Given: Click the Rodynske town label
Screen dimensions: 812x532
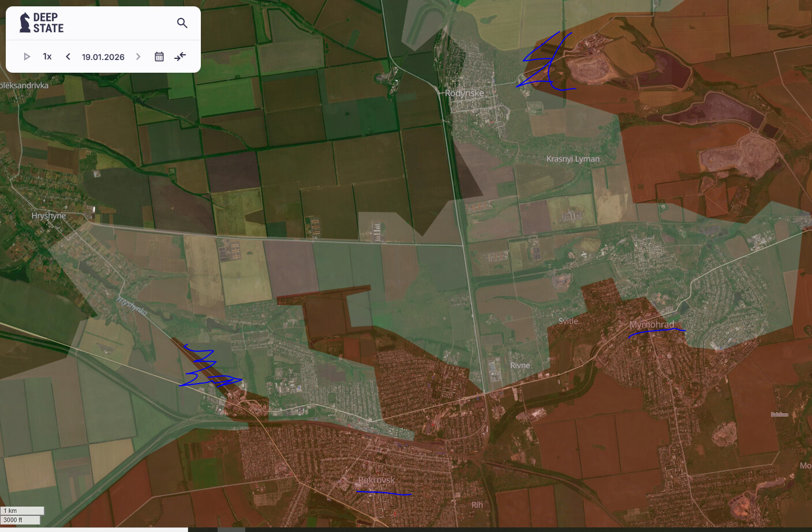Looking at the screenshot, I should [464, 93].
